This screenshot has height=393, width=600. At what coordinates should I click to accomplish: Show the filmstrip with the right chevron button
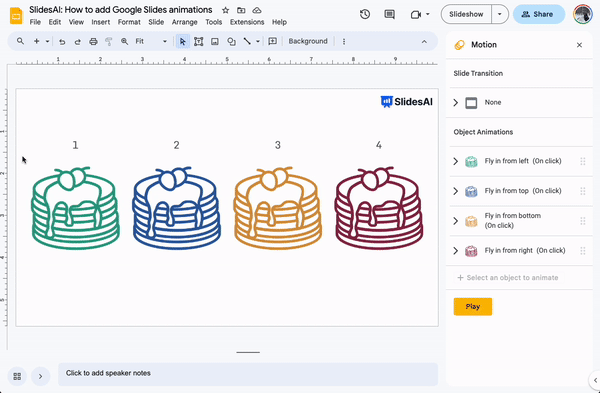pyautogui.click(x=41, y=377)
